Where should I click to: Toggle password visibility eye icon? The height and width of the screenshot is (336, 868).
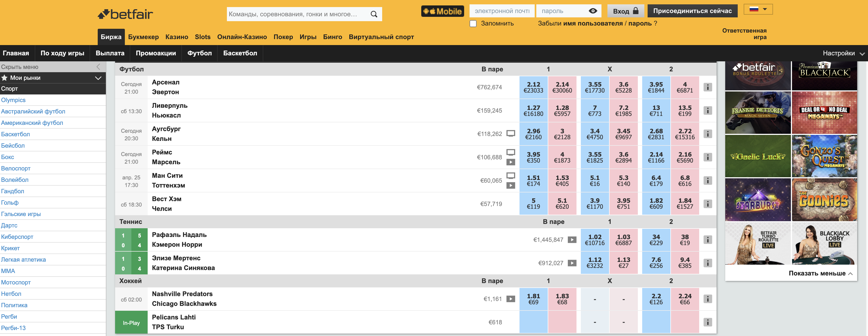(x=593, y=11)
